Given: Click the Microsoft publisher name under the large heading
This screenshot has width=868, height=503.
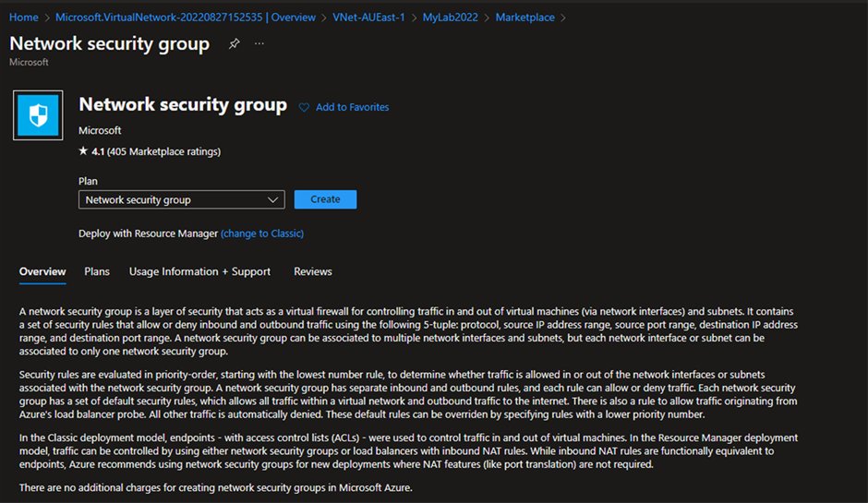Looking at the screenshot, I should point(100,130).
